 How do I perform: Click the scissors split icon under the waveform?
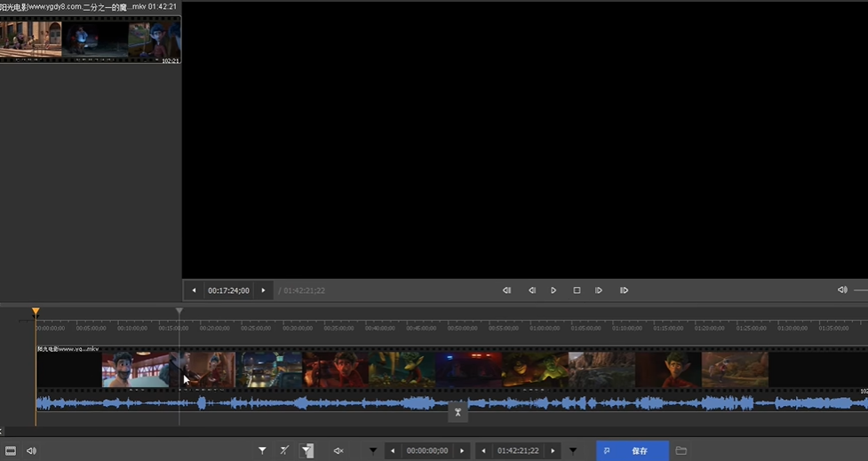pyautogui.click(x=458, y=412)
